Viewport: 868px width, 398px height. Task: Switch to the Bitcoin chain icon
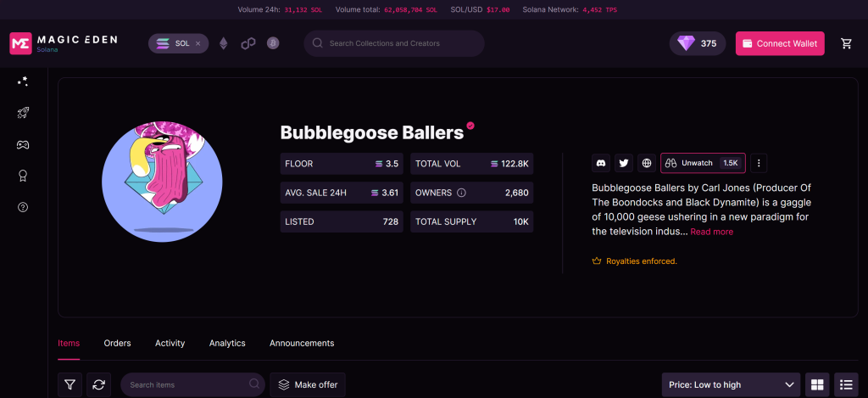273,43
